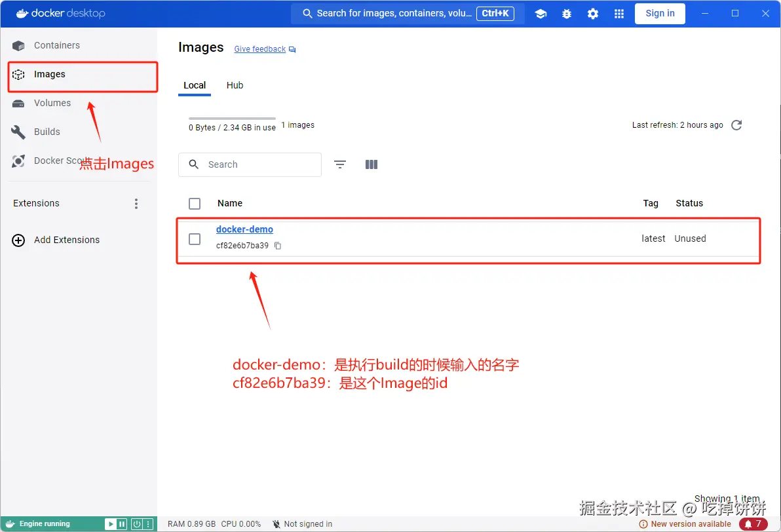
Task: Open the Containers section
Action: [57, 45]
